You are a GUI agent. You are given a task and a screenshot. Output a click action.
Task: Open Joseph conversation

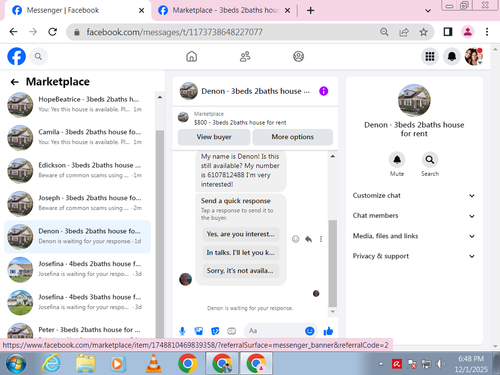coord(77,203)
